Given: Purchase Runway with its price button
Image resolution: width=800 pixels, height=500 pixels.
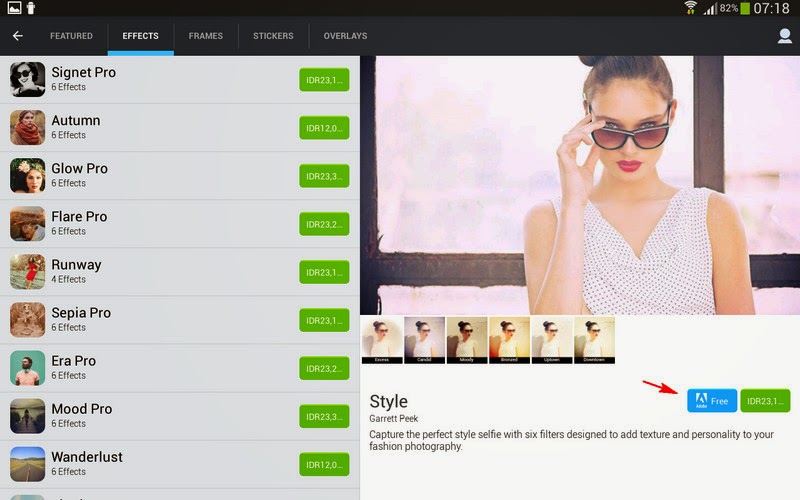Looking at the screenshot, I should (324, 272).
